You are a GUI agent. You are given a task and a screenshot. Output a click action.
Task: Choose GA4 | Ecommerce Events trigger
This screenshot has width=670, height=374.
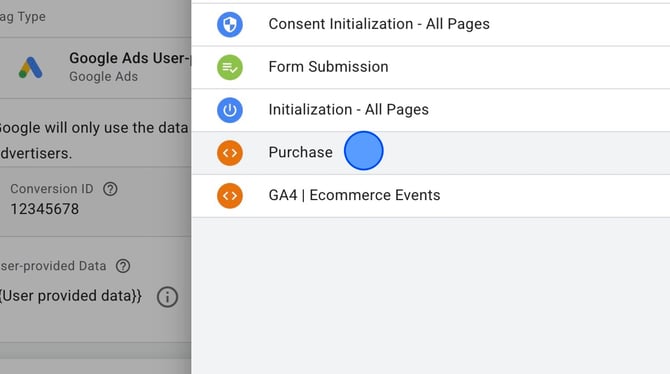coord(431,195)
